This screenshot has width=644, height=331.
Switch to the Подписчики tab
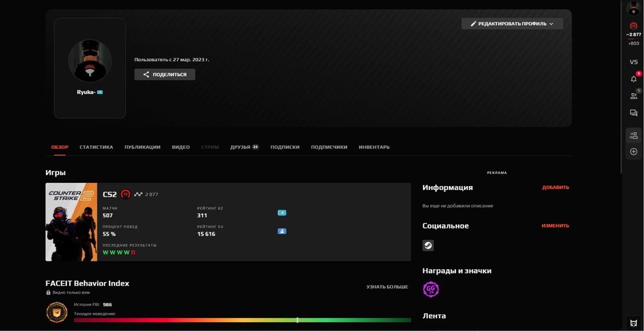329,147
